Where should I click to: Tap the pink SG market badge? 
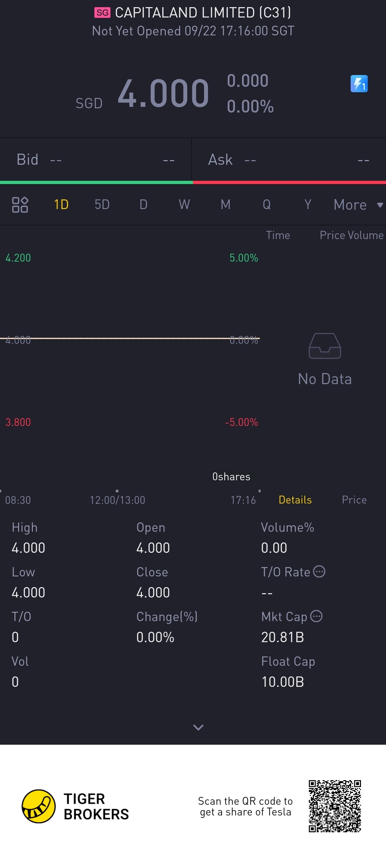click(x=102, y=13)
